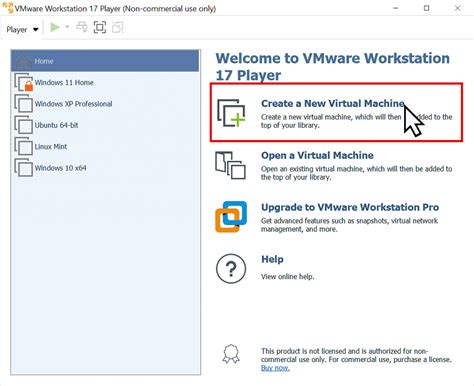This screenshot has height=386, width=474.
Task: Select Home in the library list
Action: [x=105, y=61]
